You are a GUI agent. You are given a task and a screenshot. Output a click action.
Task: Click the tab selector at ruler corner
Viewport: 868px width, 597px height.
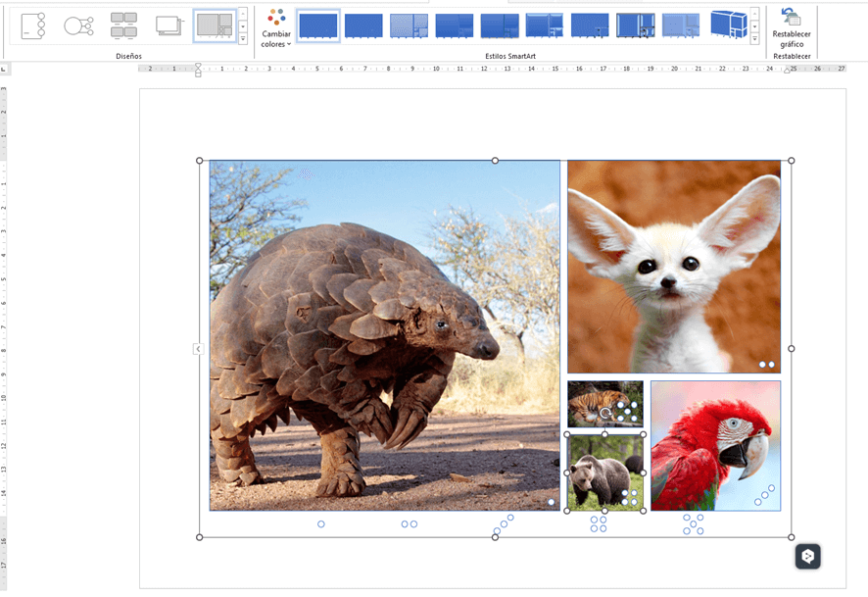(5, 70)
